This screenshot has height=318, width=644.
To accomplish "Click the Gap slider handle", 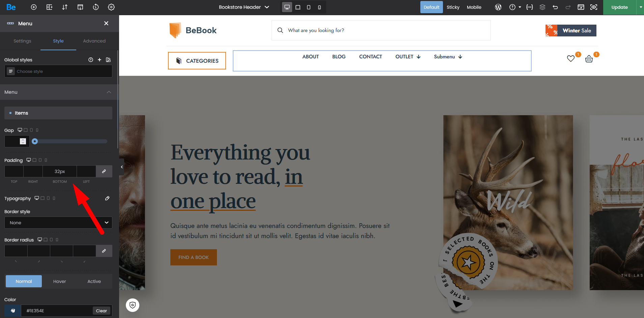I will click(x=35, y=141).
